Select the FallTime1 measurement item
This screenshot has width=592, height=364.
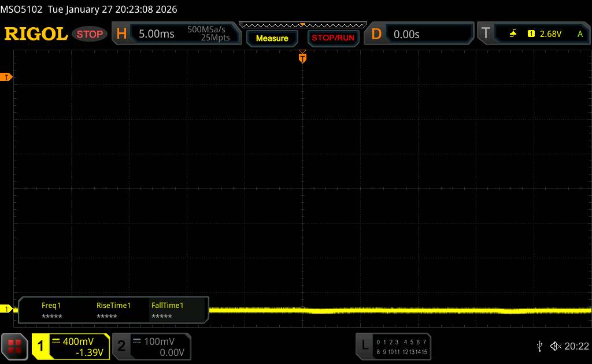[167, 310]
